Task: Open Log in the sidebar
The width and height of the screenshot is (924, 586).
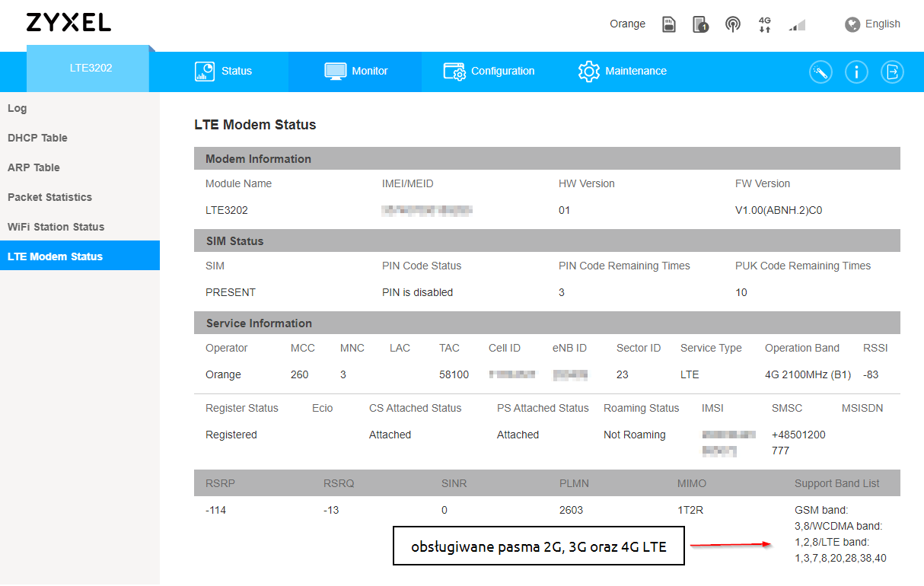Action: pyautogui.click(x=80, y=108)
